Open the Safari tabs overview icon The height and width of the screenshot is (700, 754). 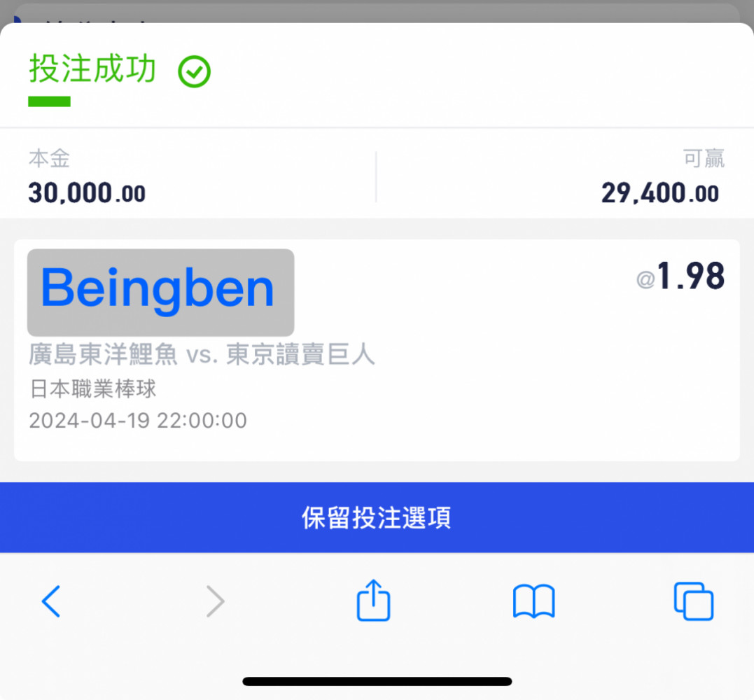[x=693, y=601]
